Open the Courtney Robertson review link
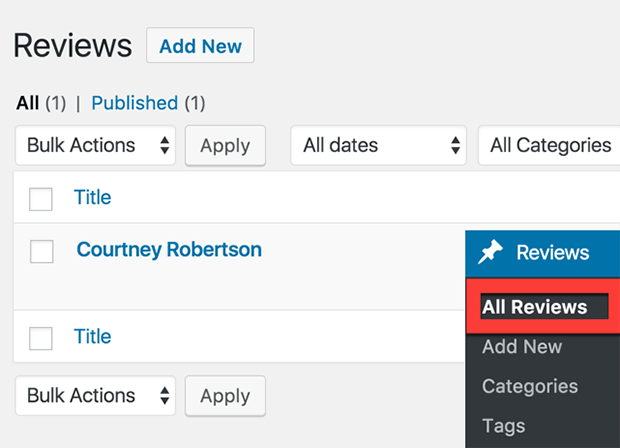Viewport: 620px width, 448px height. (169, 250)
